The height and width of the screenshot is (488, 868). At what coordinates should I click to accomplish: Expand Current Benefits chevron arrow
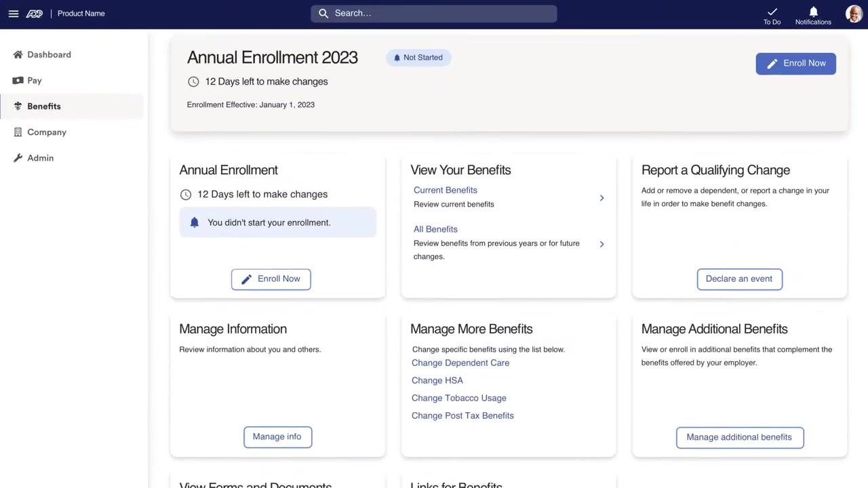[x=601, y=198]
